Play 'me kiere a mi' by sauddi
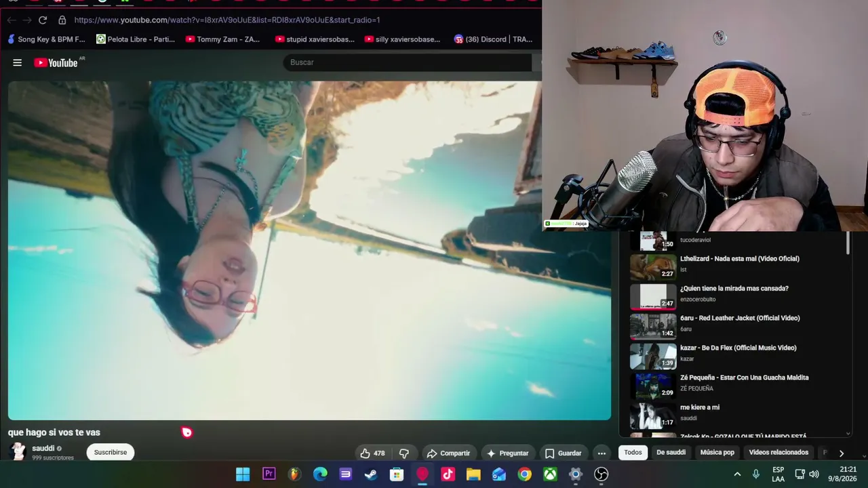 700,408
